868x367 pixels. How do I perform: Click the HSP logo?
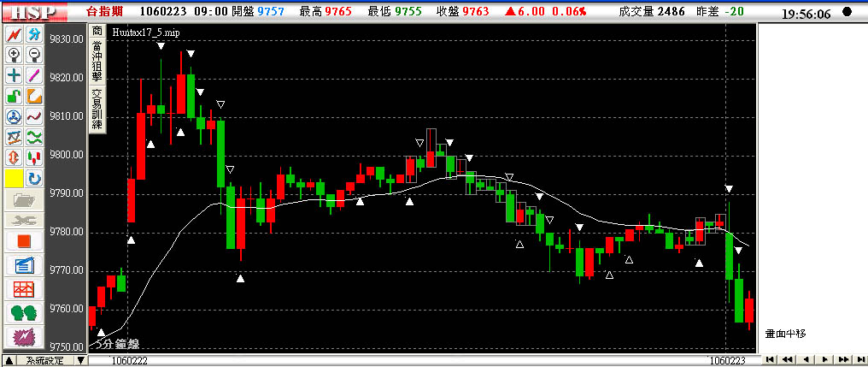35,12
